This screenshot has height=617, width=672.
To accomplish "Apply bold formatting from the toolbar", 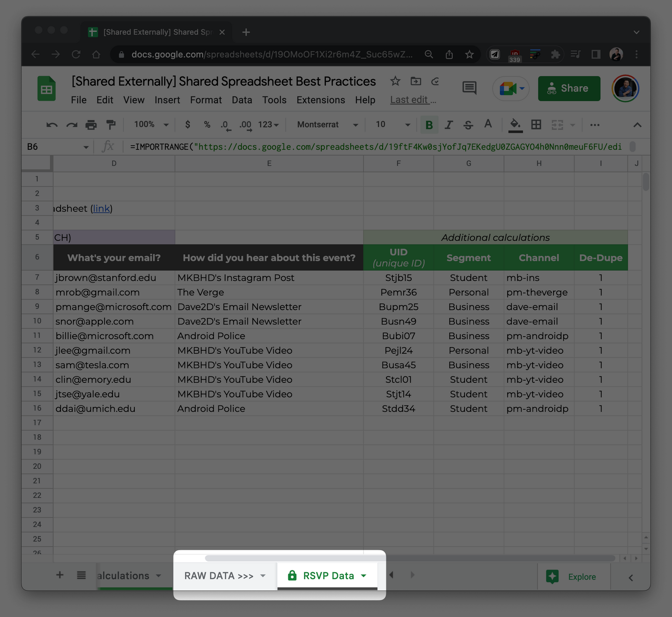I will pos(429,125).
